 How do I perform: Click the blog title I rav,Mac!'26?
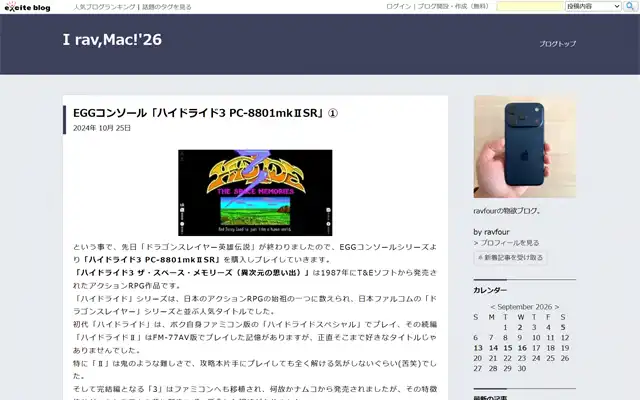(x=112, y=40)
